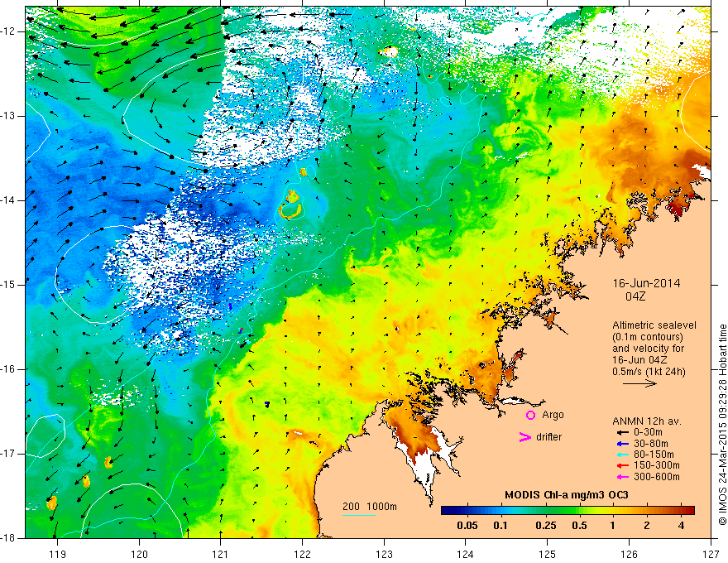Viewport: 728px width, 563px height.
Task: Click the 0.1 colour bar value
Action: tap(500, 526)
